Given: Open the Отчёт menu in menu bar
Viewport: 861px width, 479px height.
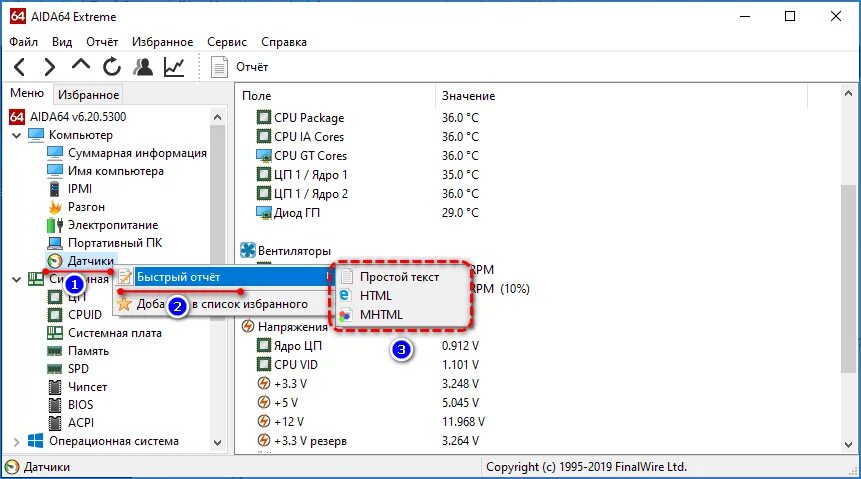Looking at the screenshot, I should (102, 42).
